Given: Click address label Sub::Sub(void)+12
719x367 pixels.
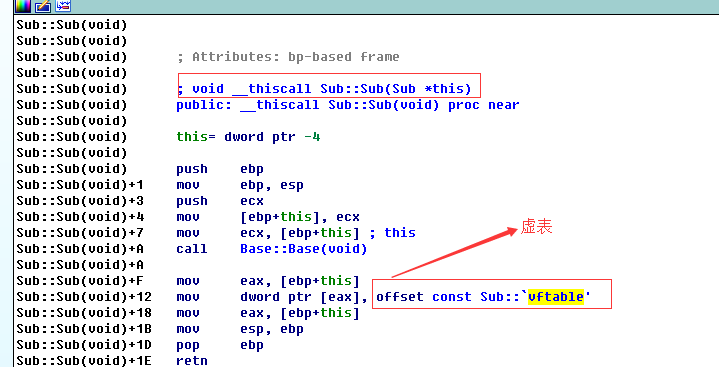Looking at the screenshot, I should pyautogui.click(x=84, y=297).
